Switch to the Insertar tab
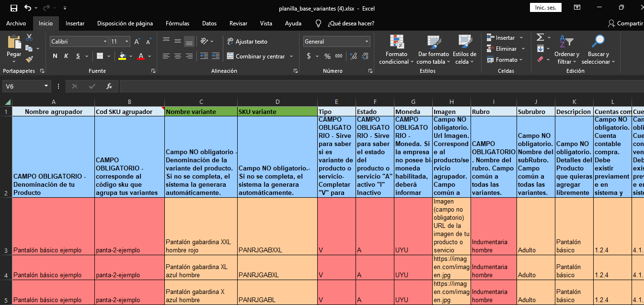Screen dimensions: 644x305 point(75,23)
